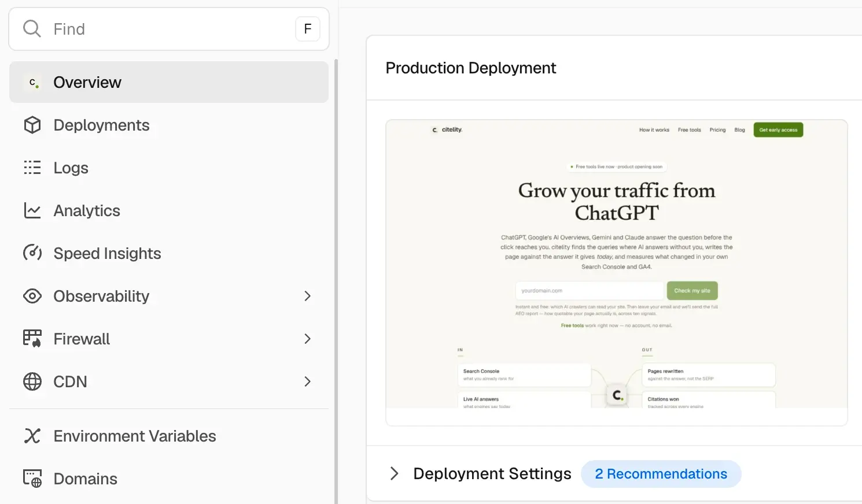The image size is (862, 504).
Task: Click the citelity project icon beside Overview
Action: 33,83
